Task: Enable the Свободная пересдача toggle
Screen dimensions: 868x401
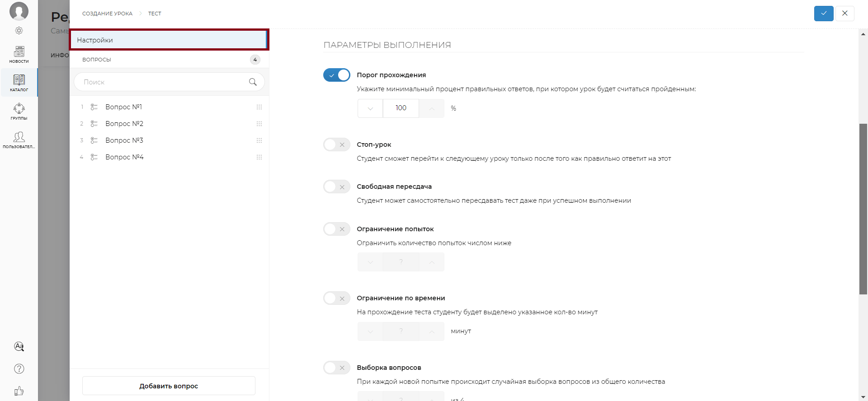Action: 337,187
